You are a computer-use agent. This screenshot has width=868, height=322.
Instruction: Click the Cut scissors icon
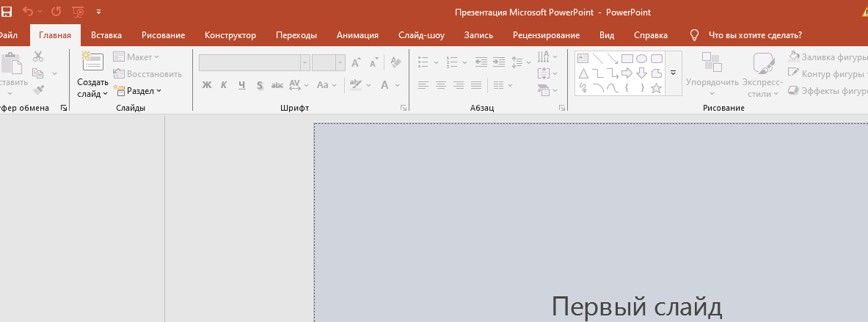(x=37, y=56)
